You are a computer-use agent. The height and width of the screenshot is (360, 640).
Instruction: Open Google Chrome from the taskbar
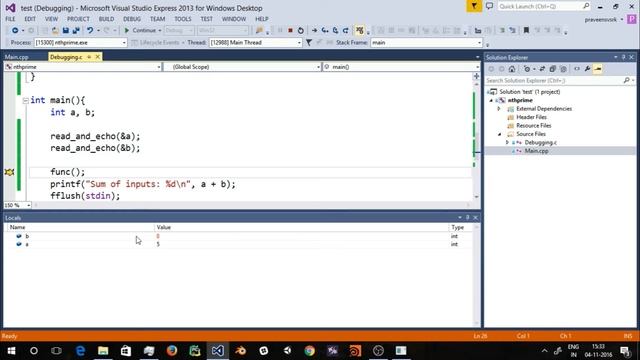click(310, 351)
